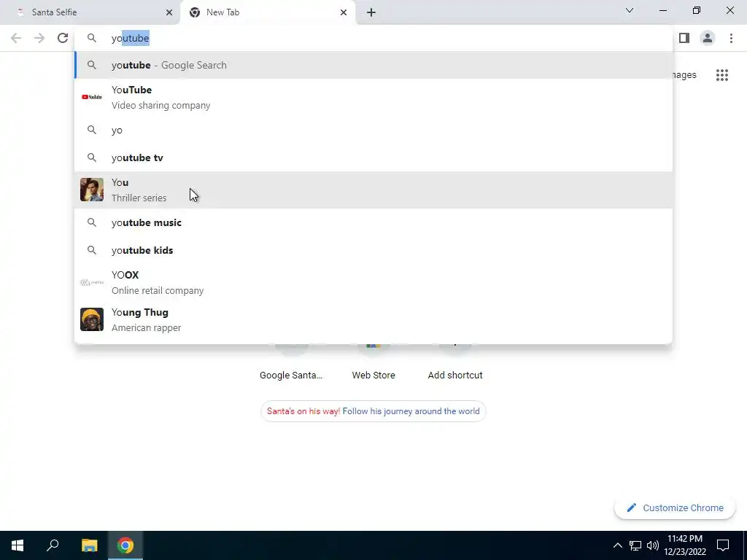This screenshot has height=560, width=747.
Task: Select the 'youtube music' suggestion
Action: 373,222
